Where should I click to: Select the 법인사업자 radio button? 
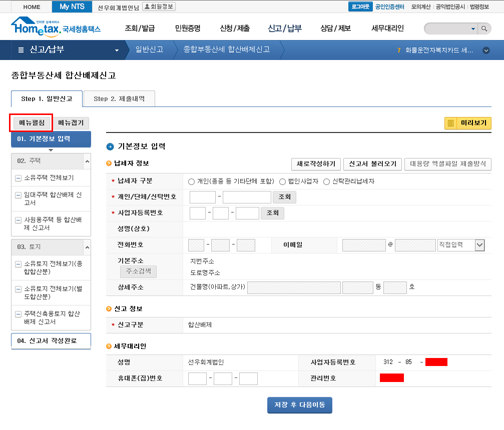pyautogui.click(x=282, y=181)
